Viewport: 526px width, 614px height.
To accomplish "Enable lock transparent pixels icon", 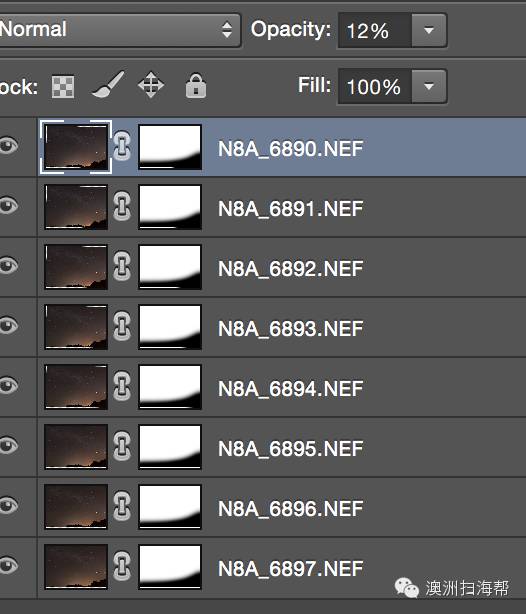I will (63, 86).
